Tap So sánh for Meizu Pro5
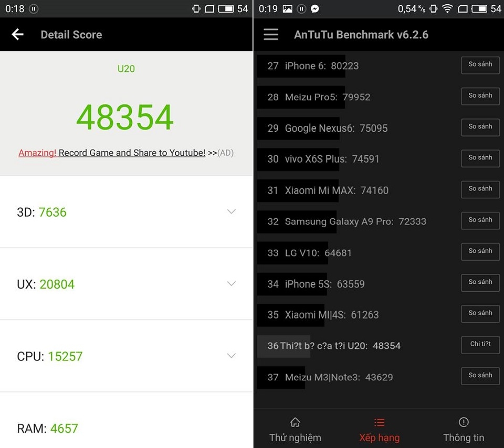 point(480,97)
